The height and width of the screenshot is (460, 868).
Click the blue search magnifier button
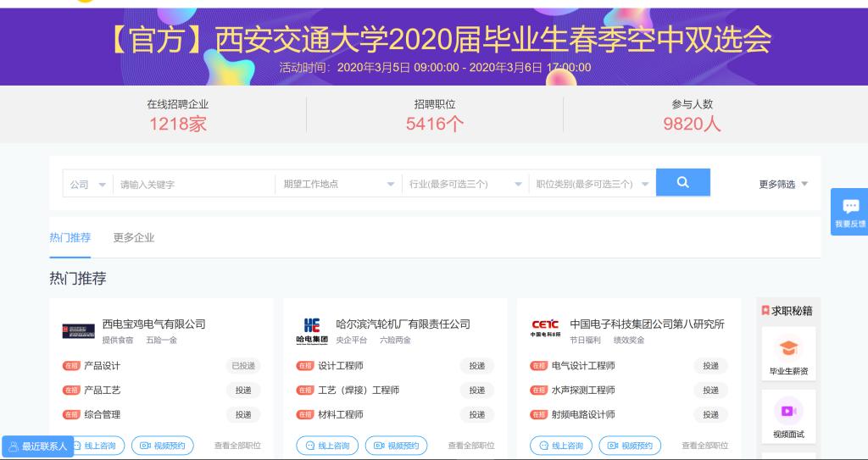[682, 183]
